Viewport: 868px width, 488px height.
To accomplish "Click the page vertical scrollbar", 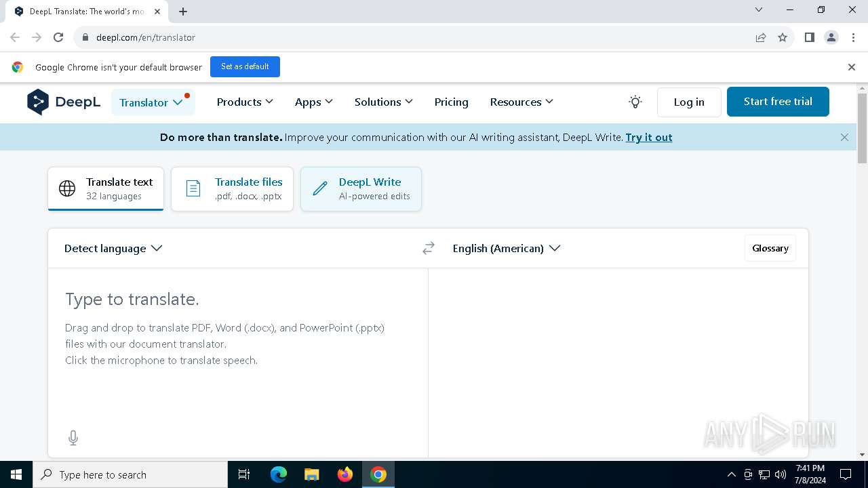I will tap(862, 129).
